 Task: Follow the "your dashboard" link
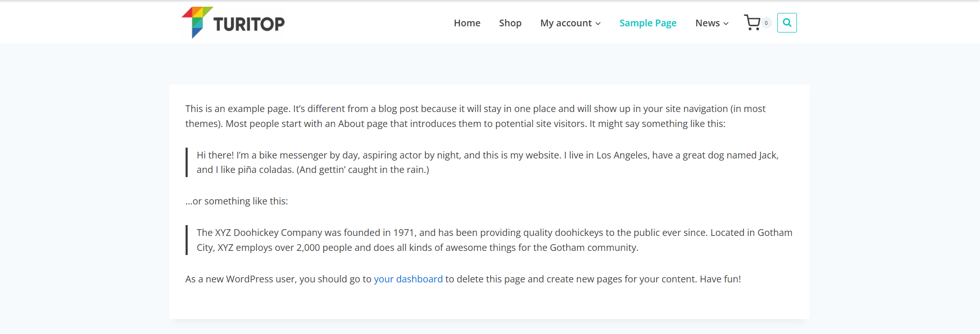tap(408, 279)
